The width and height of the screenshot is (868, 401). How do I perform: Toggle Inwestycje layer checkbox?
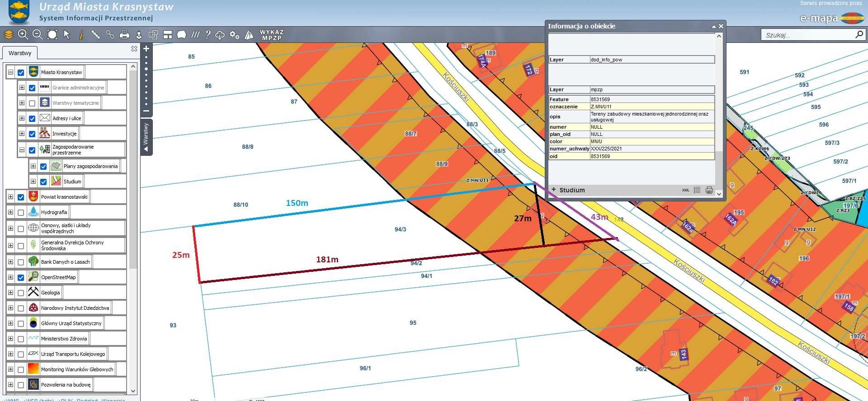tap(32, 134)
